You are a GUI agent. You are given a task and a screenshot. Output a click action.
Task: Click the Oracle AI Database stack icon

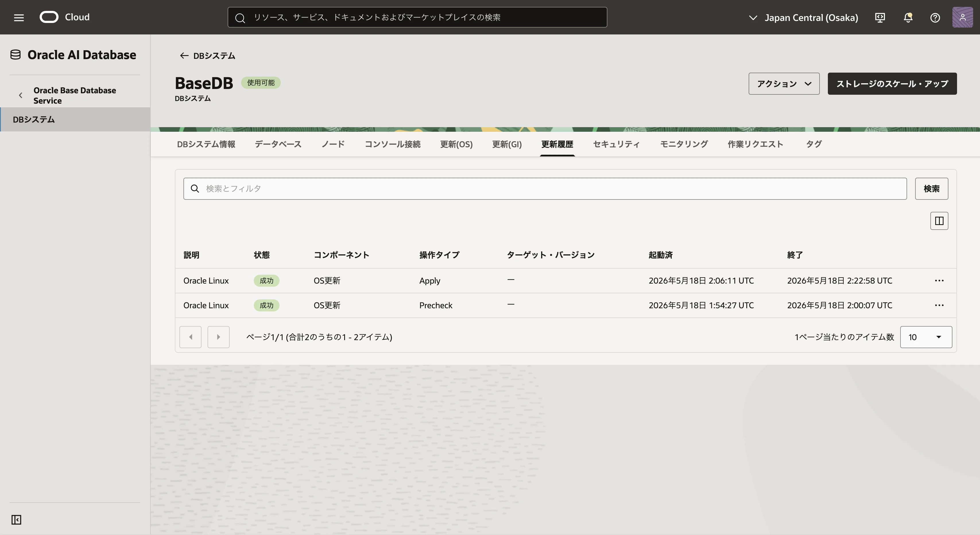16,55
